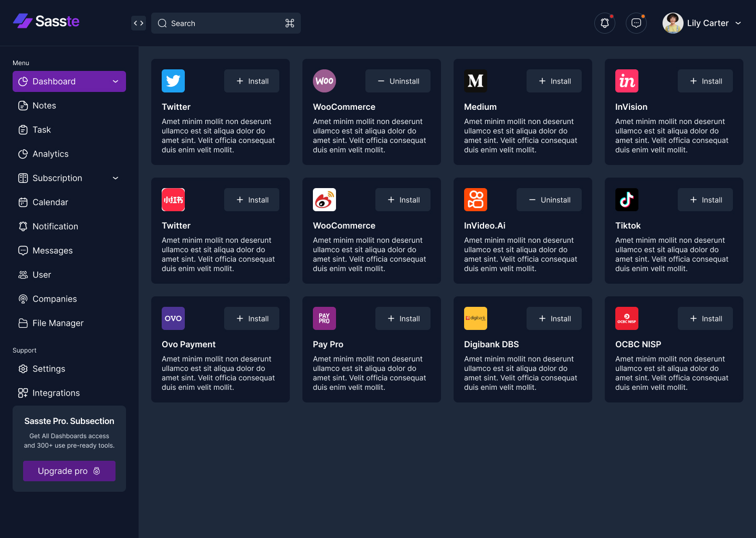
Task: Click the Analytics pie-chart icon
Action: click(23, 154)
